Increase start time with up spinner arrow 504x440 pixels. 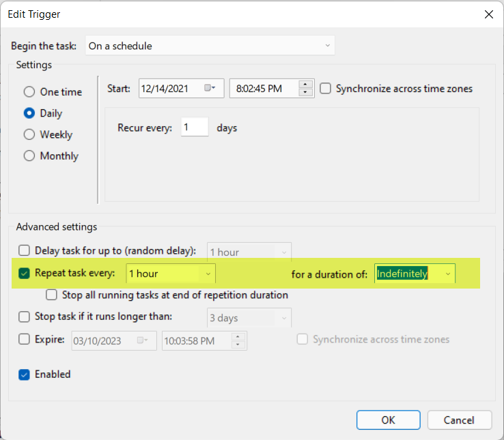click(306, 85)
